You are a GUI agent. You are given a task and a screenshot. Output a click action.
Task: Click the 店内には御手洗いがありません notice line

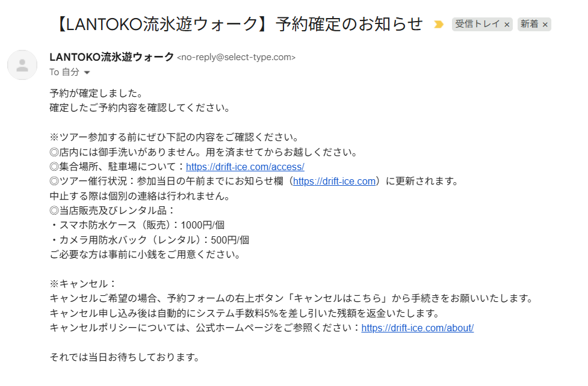(203, 152)
